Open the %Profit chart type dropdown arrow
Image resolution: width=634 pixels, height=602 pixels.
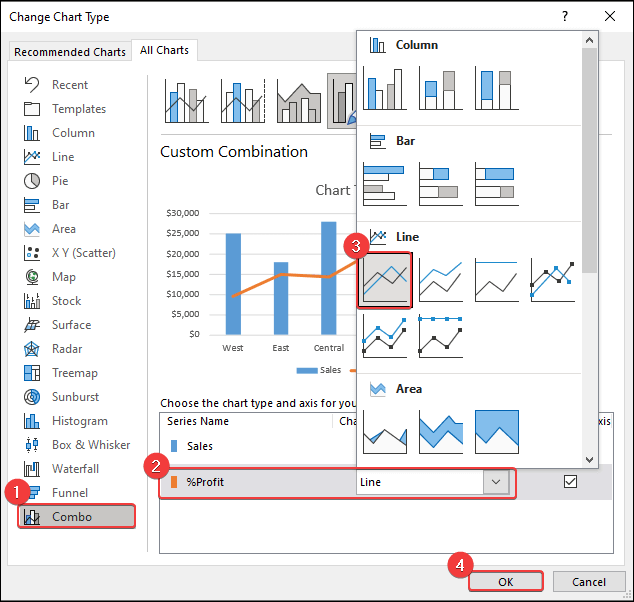pos(496,482)
